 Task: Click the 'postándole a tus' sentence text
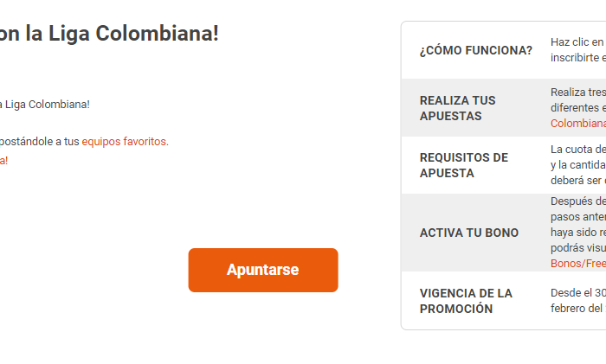coord(39,142)
